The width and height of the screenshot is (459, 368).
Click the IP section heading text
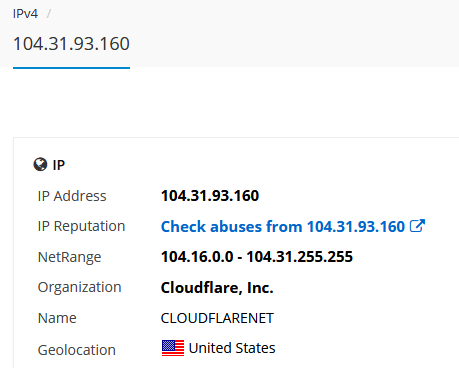click(59, 165)
